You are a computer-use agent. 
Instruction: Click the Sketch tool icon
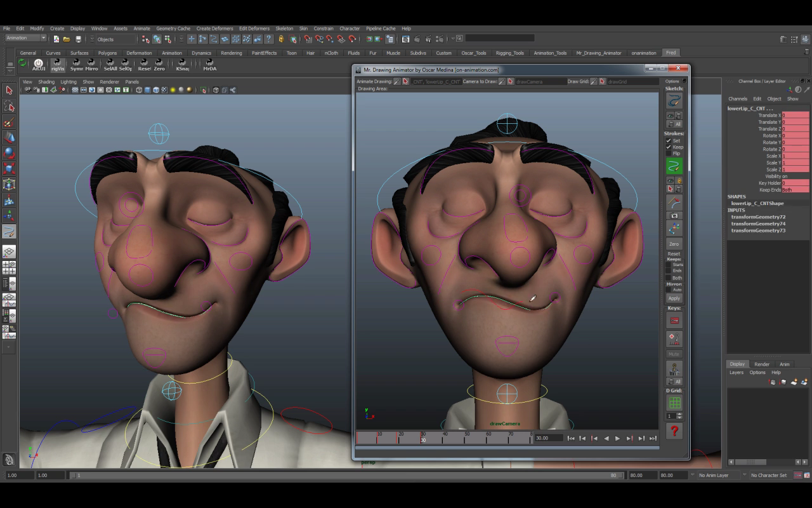pos(674,101)
